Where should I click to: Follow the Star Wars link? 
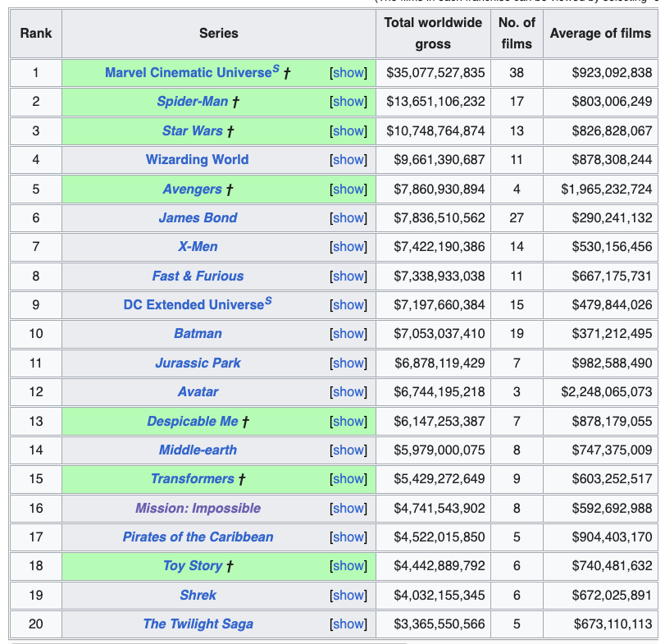point(193,130)
